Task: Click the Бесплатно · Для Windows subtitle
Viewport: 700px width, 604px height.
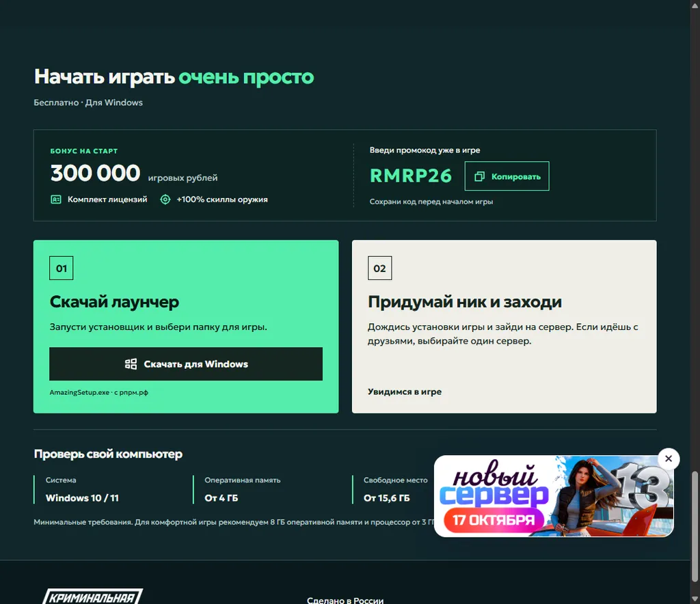Action: coord(88,102)
